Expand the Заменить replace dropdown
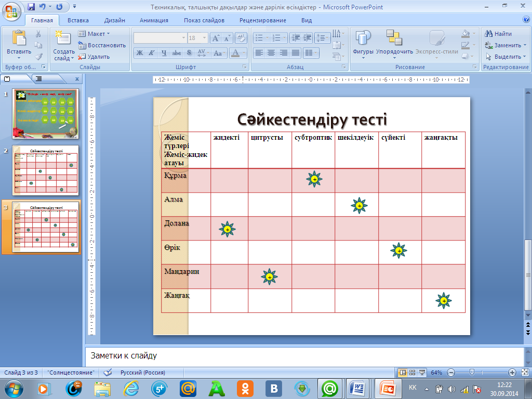 tap(525, 45)
